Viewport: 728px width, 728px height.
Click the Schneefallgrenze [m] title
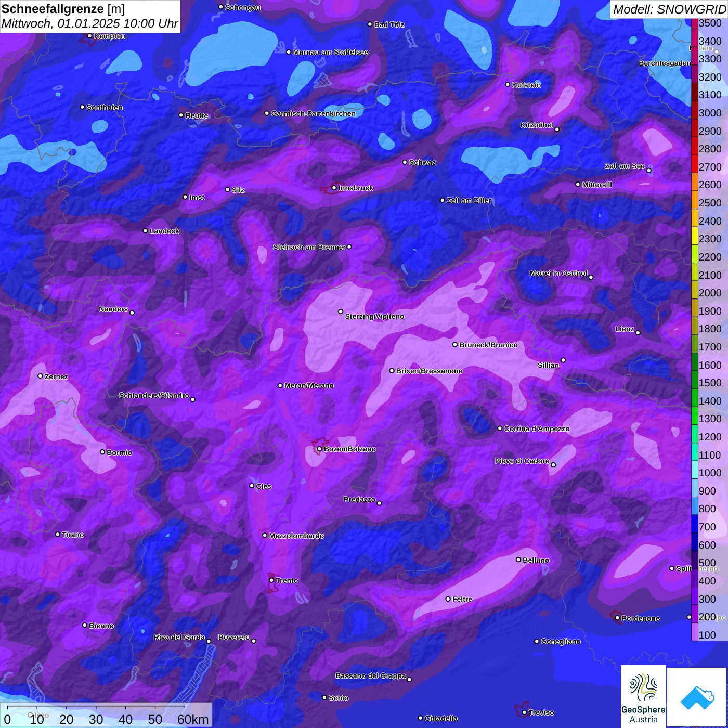[x=63, y=9]
